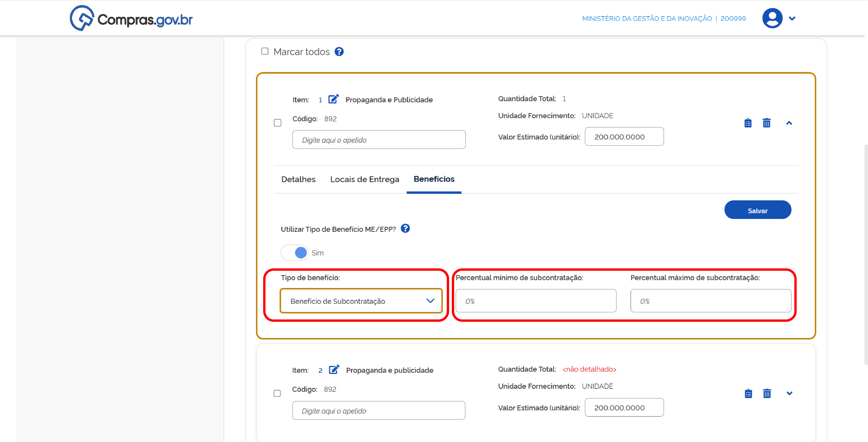Edit item 2 with pencil icon
The width and height of the screenshot is (868, 442).
coord(334,370)
